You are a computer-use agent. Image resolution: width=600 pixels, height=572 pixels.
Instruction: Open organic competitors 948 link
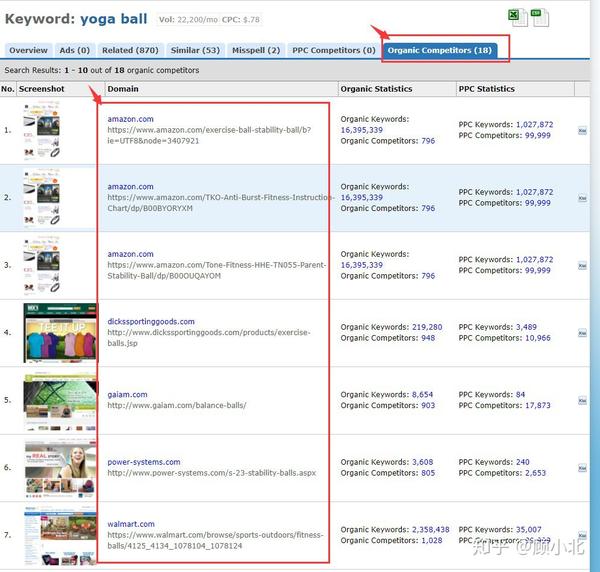[428, 337]
